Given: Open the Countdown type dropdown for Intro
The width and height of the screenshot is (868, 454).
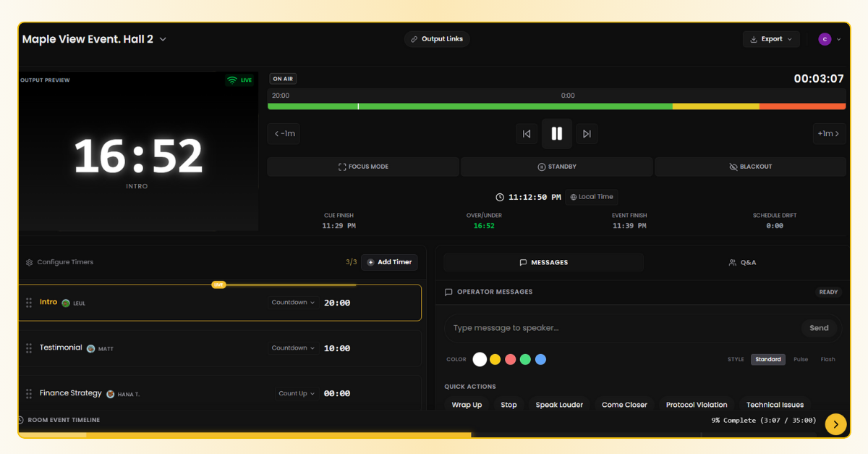Looking at the screenshot, I should 292,302.
